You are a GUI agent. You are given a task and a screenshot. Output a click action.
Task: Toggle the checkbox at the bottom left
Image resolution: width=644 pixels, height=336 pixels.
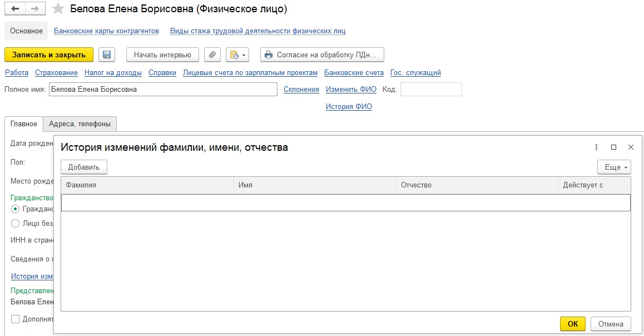(16, 319)
